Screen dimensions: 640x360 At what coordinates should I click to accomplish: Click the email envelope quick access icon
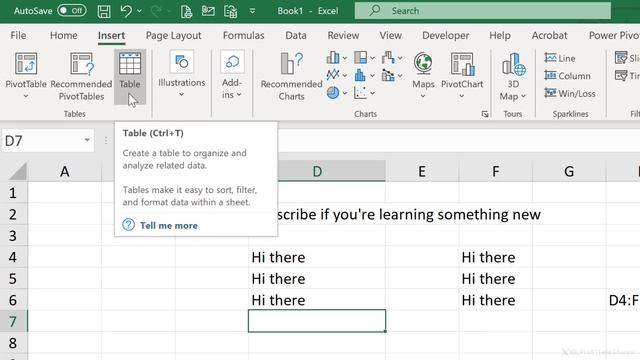tap(208, 11)
